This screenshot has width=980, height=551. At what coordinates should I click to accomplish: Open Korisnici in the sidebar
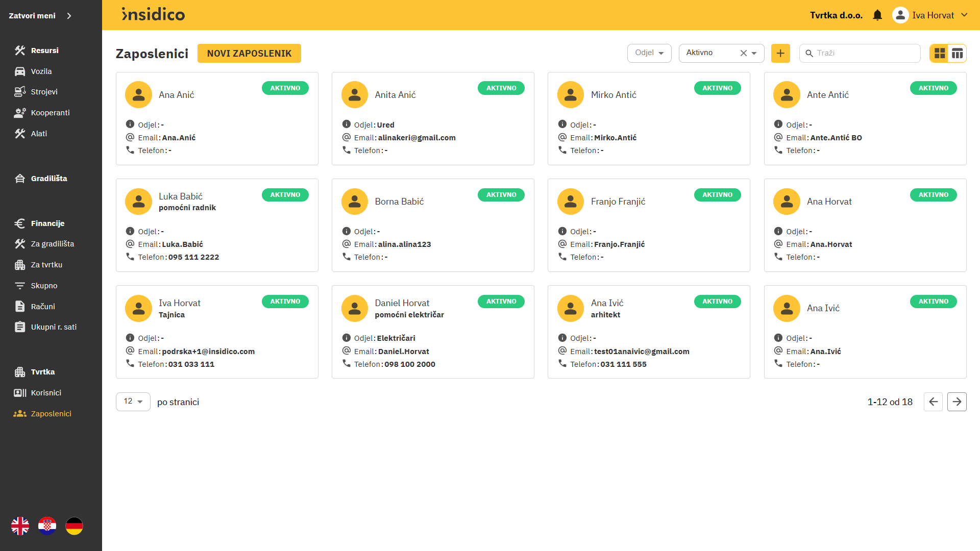pos(46,393)
